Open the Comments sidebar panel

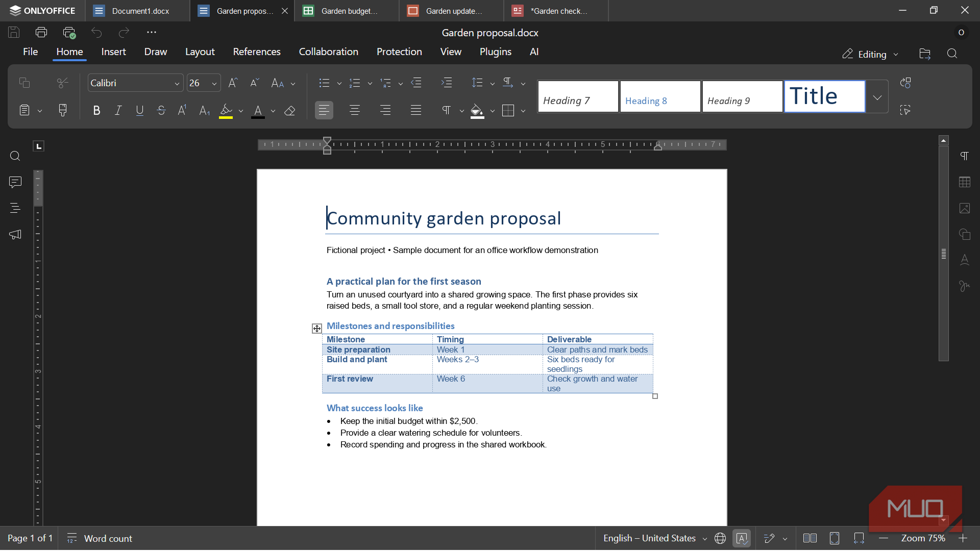pos(15,182)
